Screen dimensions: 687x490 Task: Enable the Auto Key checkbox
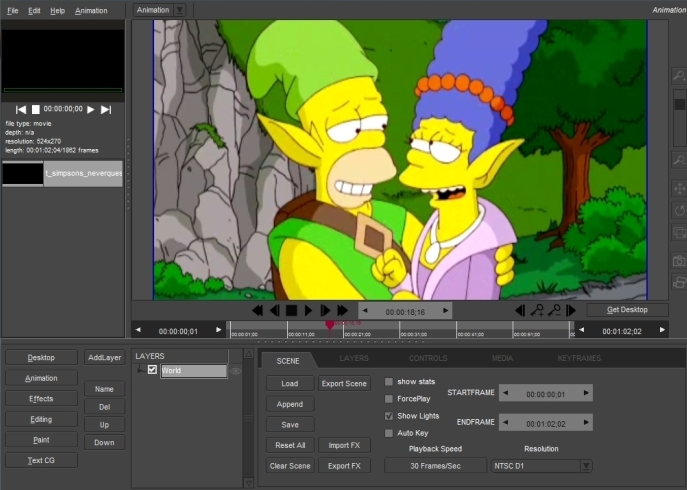point(389,432)
